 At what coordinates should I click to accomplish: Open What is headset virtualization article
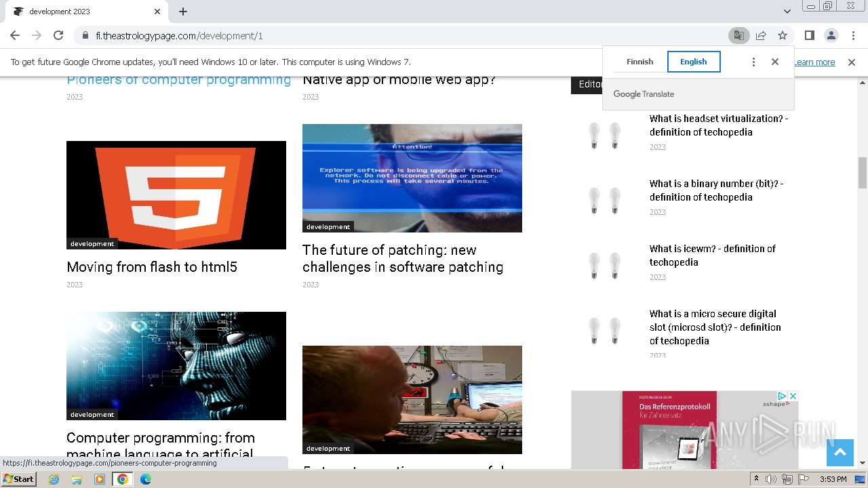pos(719,125)
